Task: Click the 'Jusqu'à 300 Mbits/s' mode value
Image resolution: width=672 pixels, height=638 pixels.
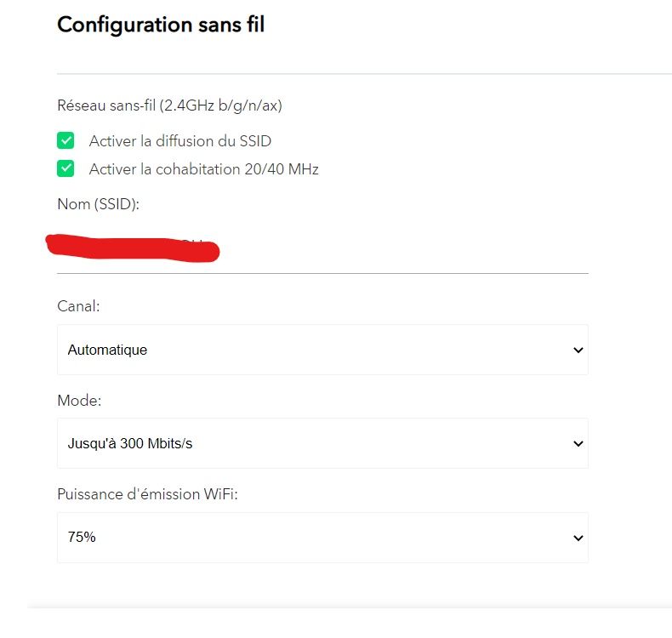Action: click(x=130, y=443)
